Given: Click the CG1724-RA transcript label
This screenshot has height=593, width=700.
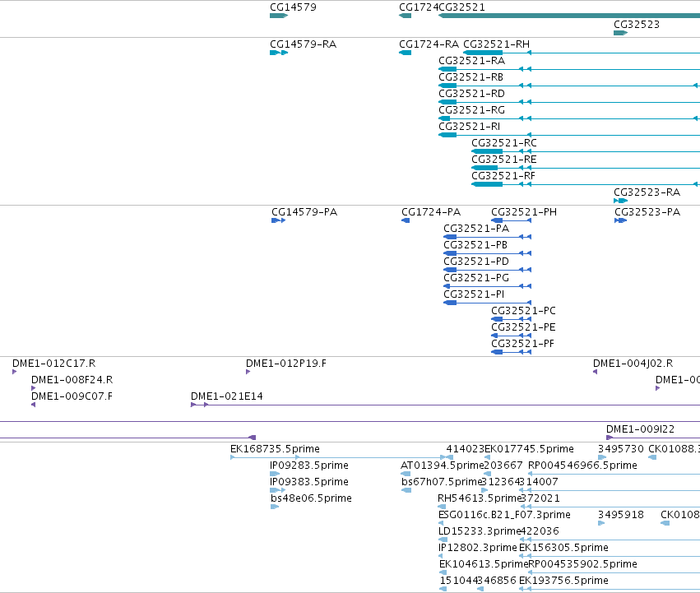Looking at the screenshot, I should pos(429,44).
